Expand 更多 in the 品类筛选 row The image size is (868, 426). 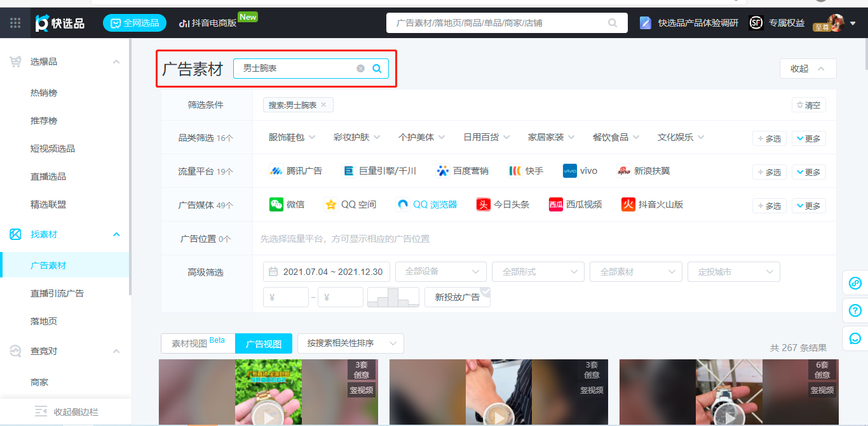click(x=808, y=138)
